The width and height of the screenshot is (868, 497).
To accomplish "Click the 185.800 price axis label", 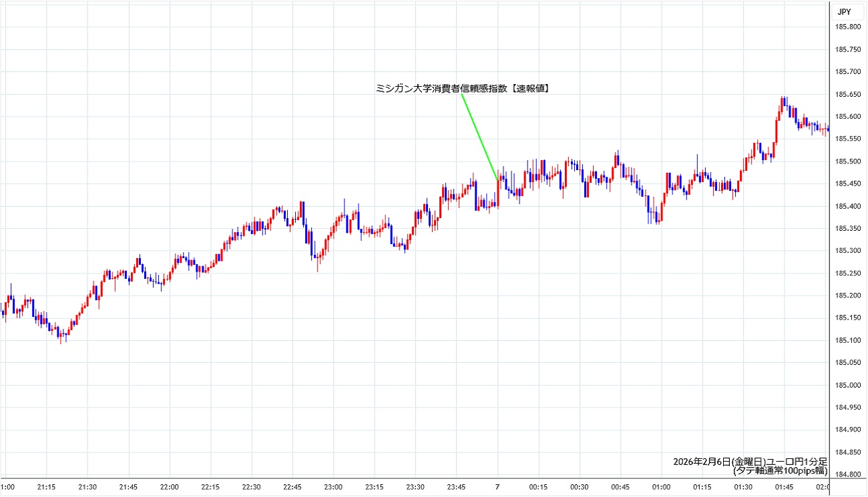I will [x=847, y=27].
